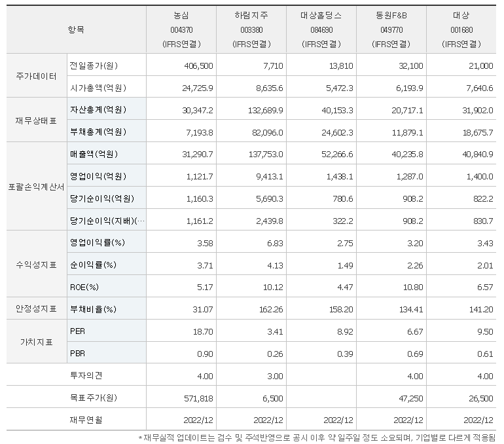Image resolution: width=504 pixels, height=444 pixels.
Task: Click operating margin value 6.83
Action: (x=275, y=243)
